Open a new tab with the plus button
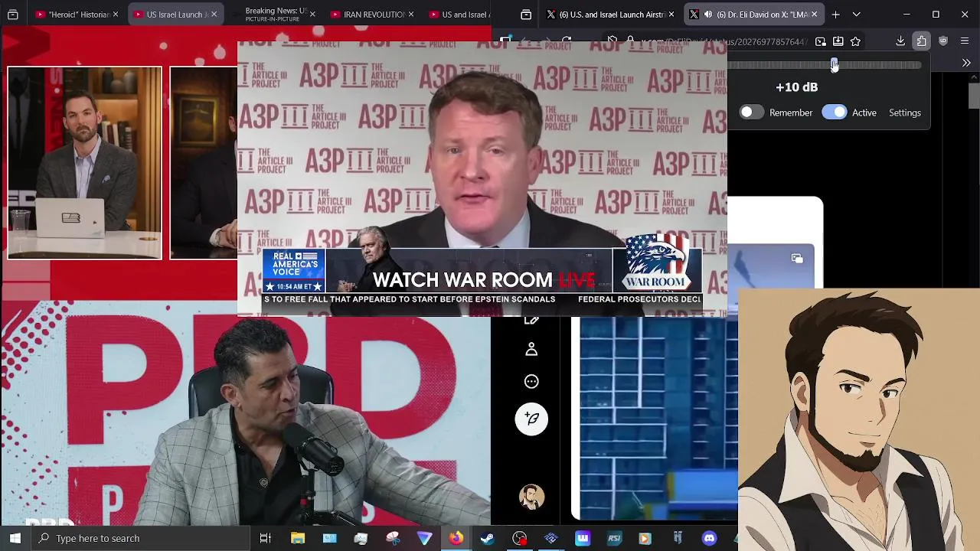Image resolution: width=980 pixels, height=551 pixels. tap(836, 15)
